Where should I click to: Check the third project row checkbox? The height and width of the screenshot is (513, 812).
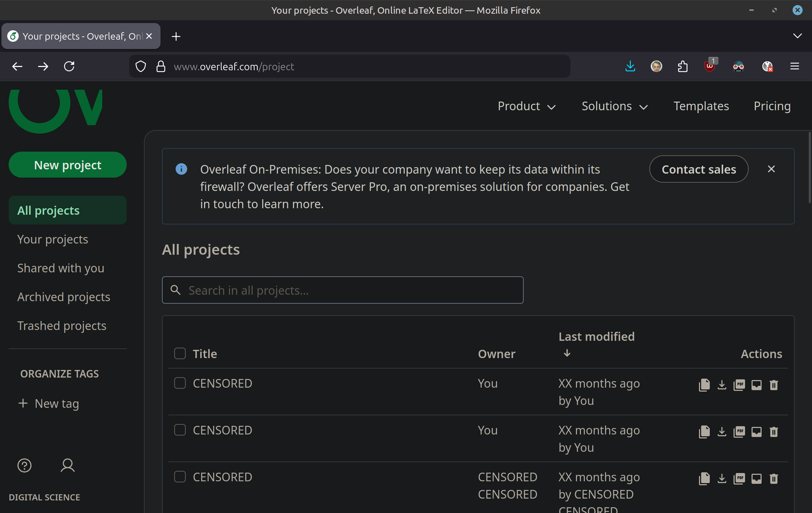180,477
